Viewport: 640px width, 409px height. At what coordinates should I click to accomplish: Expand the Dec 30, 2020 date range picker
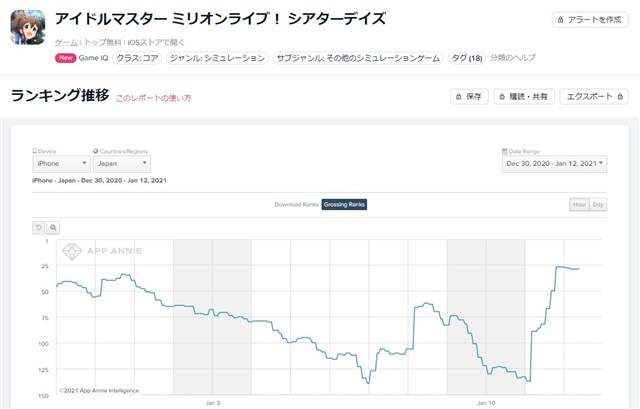pyautogui.click(x=554, y=164)
